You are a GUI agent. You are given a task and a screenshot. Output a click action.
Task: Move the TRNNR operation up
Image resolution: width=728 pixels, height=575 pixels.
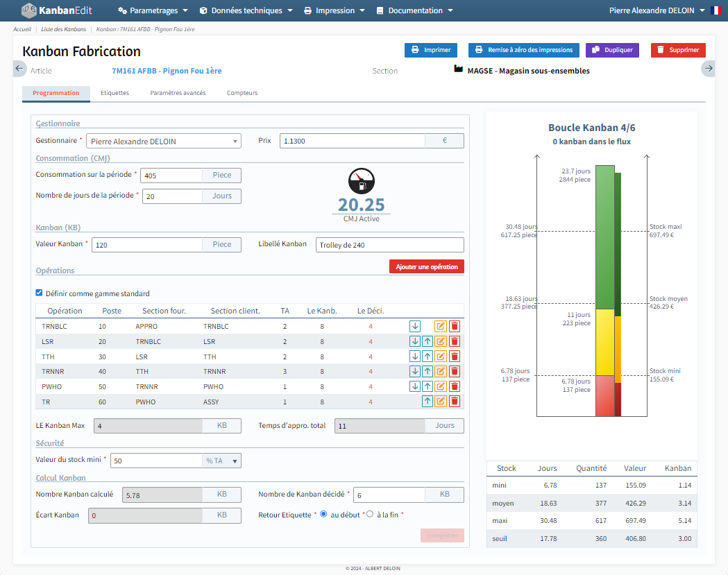coord(428,371)
